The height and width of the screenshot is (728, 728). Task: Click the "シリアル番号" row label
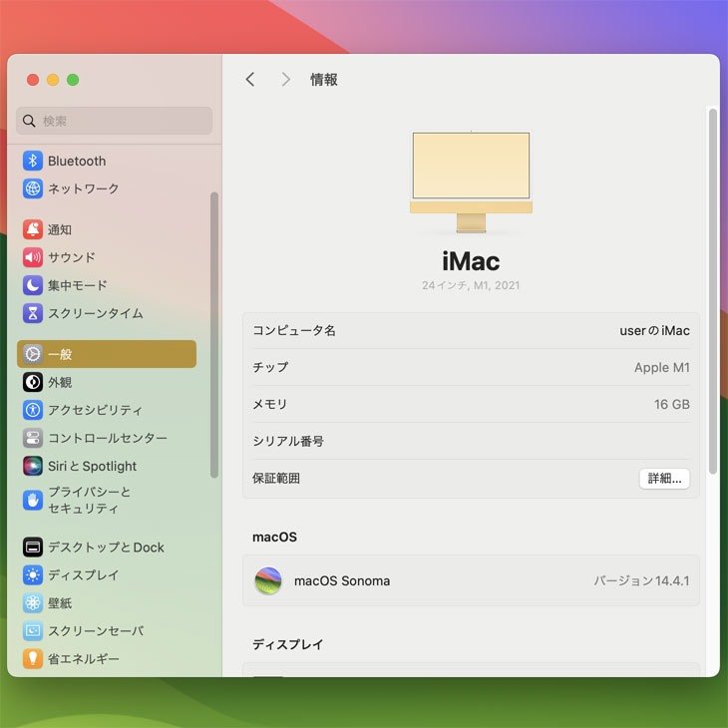coord(288,441)
